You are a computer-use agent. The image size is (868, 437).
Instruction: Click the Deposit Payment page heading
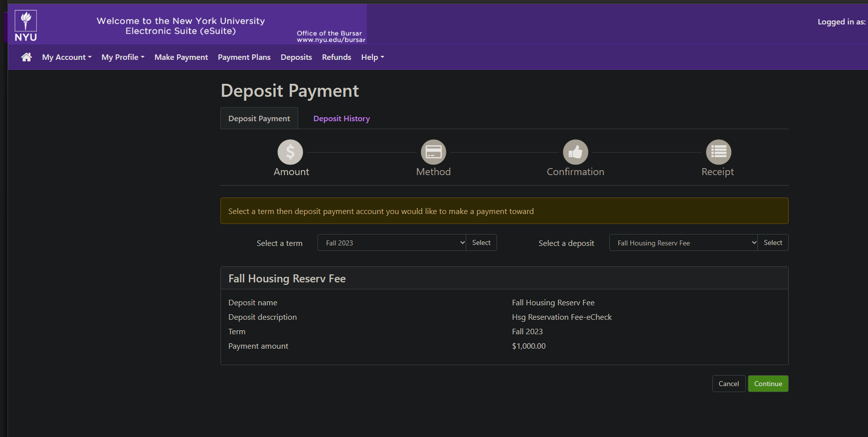290,91
